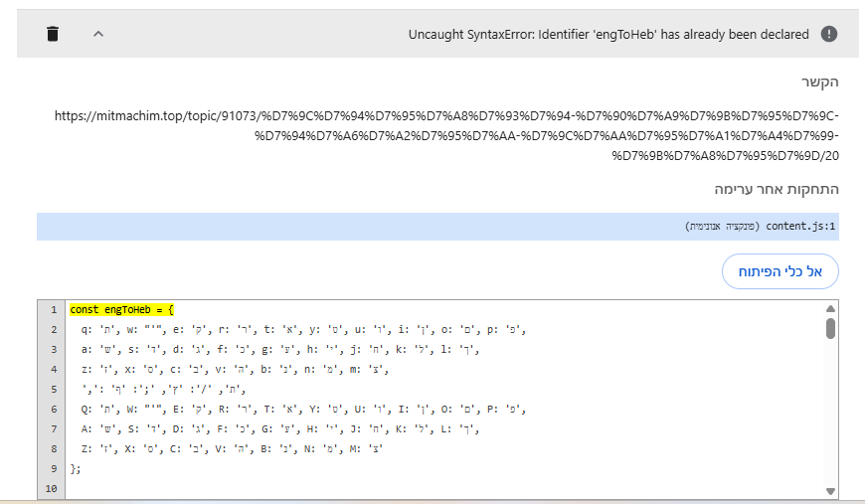The height and width of the screenshot is (504, 865).
Task: Click line number 5 in the gutter
Action: tap(54, 389)
